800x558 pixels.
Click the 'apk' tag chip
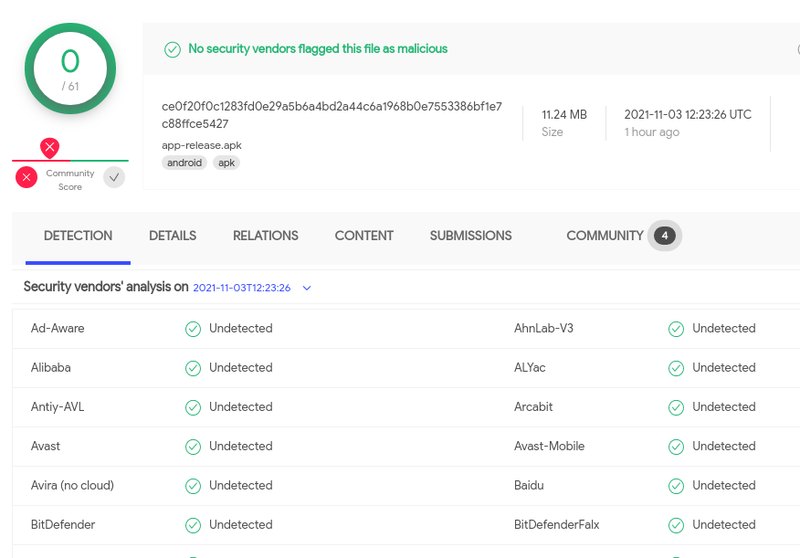[x=226, y=163]
